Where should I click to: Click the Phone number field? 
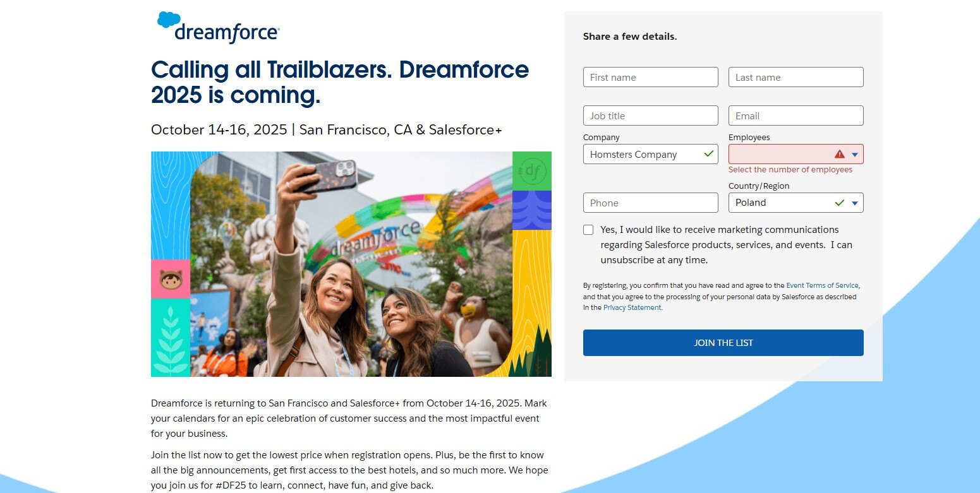[650, 203]
